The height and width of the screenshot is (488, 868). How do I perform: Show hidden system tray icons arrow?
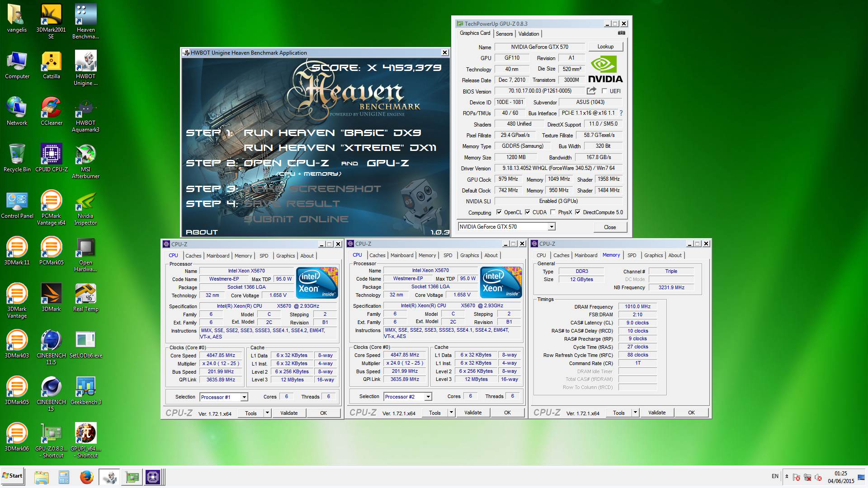[x=787, y=477]
